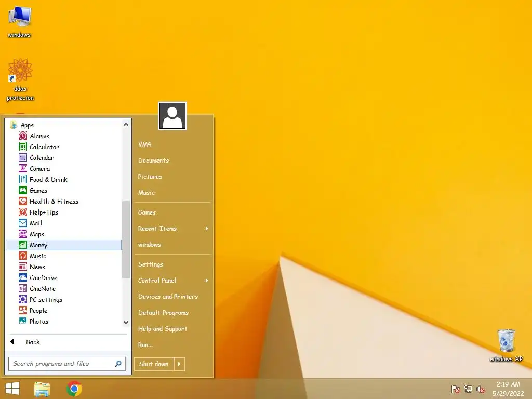
Task: Open the Photos app icon
Action: (23, 321)
